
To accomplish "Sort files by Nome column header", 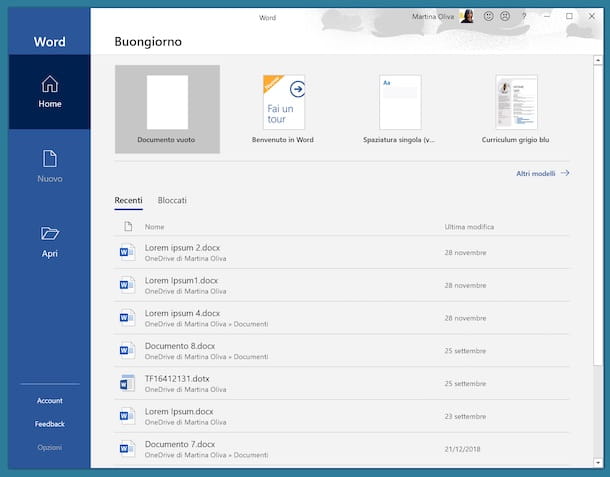I will coord(154,227).
